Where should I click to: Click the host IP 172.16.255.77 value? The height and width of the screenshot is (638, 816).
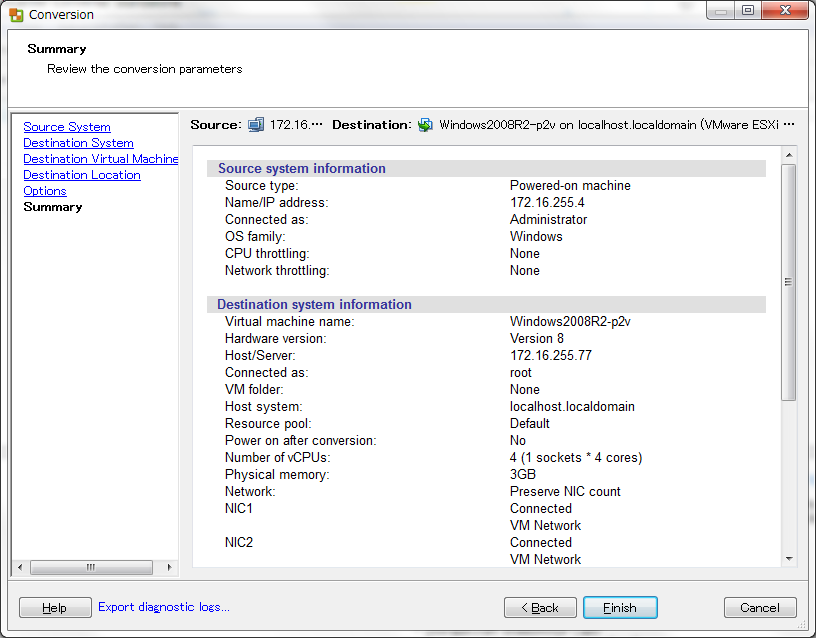pyautogui.click(x=551, y=355)
